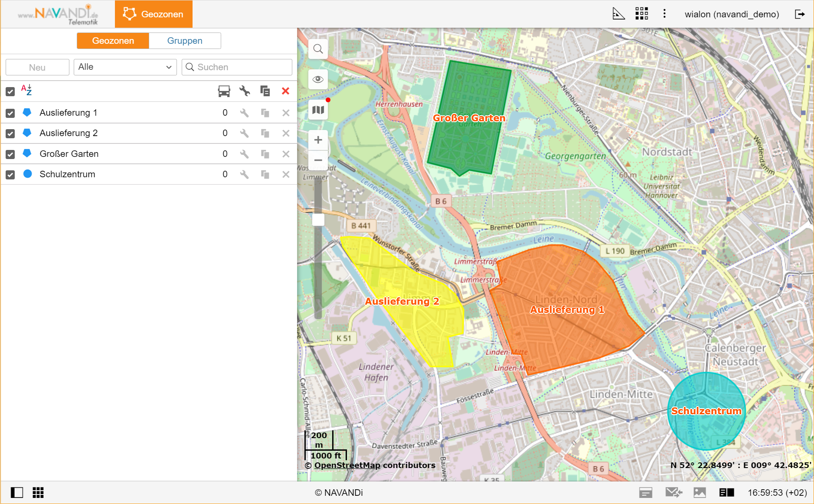Toggle the select-all geofences checkbox
The height and width of the screenshot is (504, 814).
click(10, 91)
